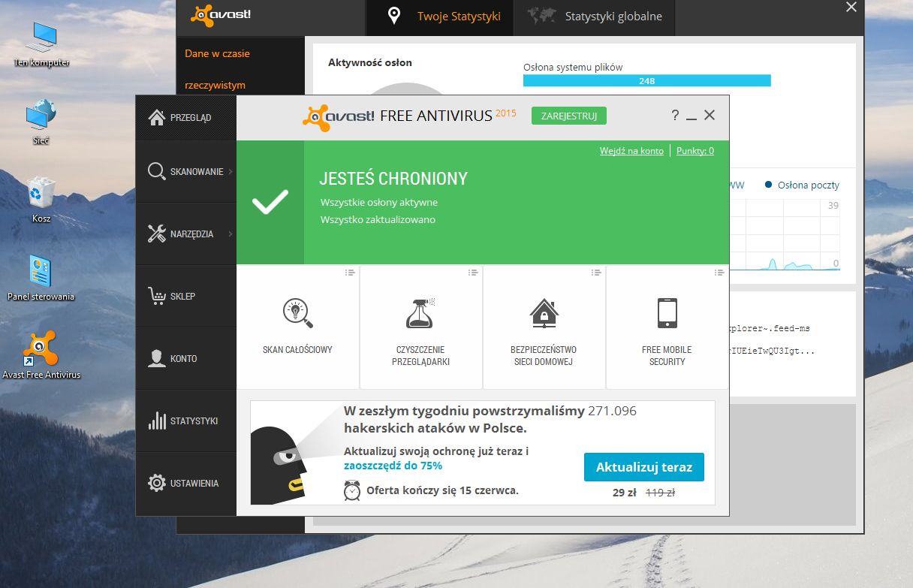Viewport: 913px width, 588px height.
Task: Click 'Oferta kończy się 15 czerwca.' text
Action: click(442, 491)
